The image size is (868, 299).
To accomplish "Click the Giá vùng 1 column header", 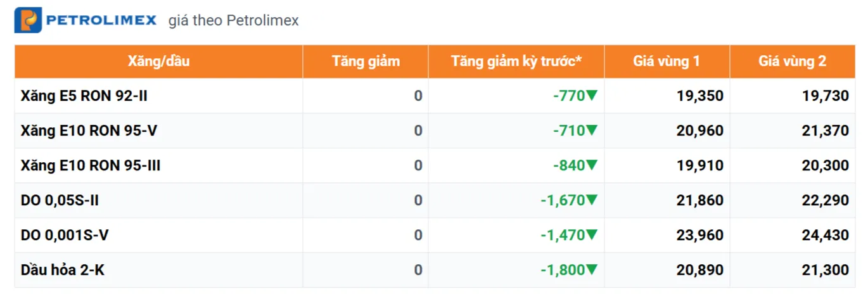I will 667,61.
